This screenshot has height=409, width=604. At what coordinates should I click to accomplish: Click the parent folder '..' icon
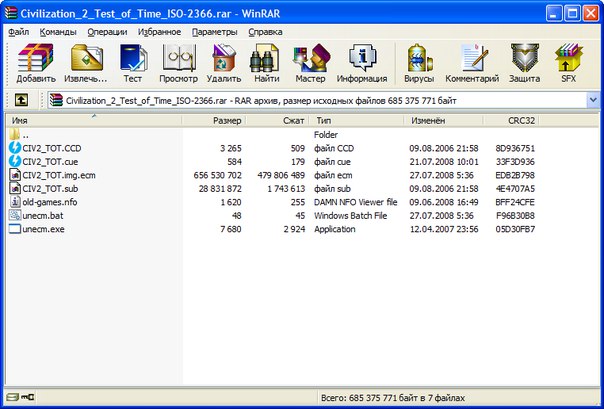pyautogui.click(x=14, y=134)
